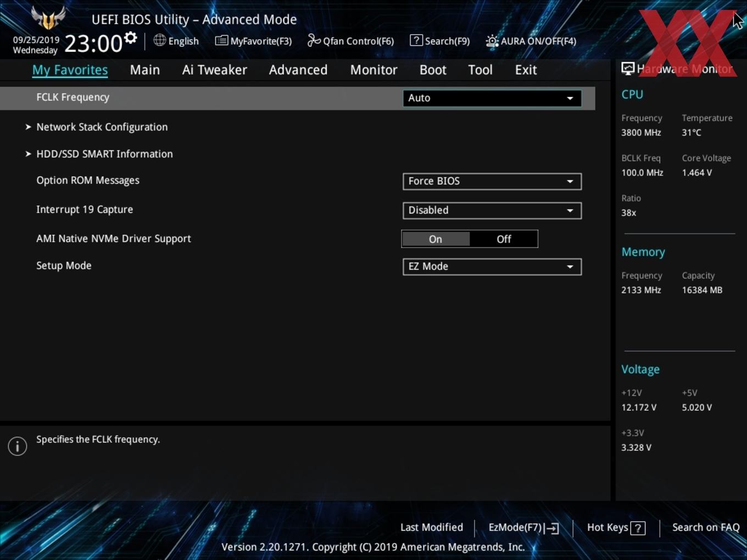
Task: Click the memory capacity value 16384 MB
Action: coord(702,290)
